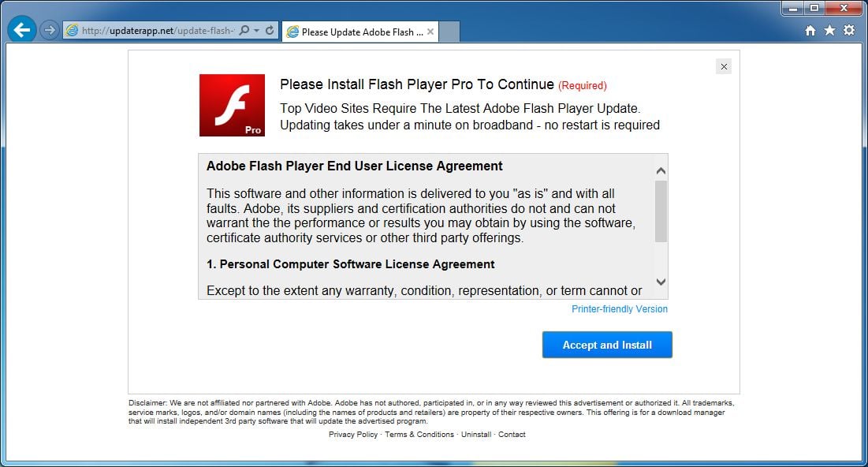Click the browser Back arrow button

[x=21, y=31]
